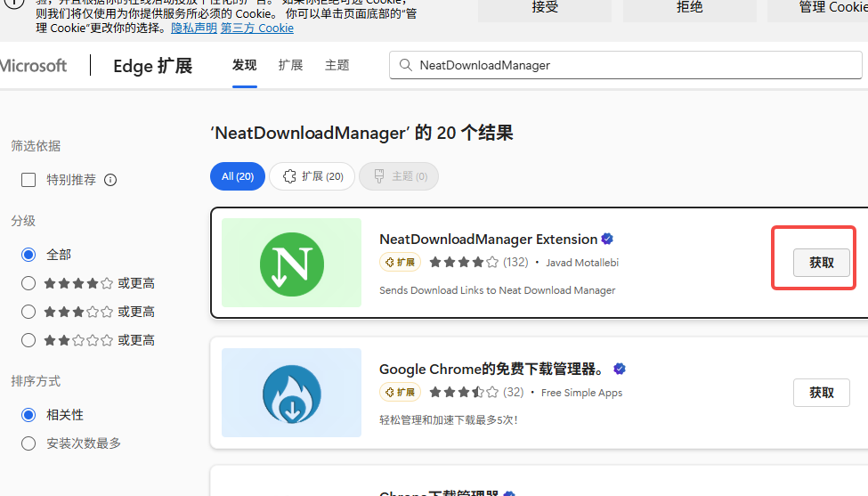Click the blue flame download manager thumbnail
The image size is (868, 496).
pos(292,393)
